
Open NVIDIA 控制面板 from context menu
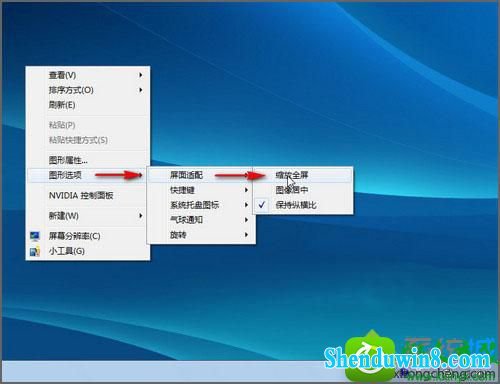[87, 195]
